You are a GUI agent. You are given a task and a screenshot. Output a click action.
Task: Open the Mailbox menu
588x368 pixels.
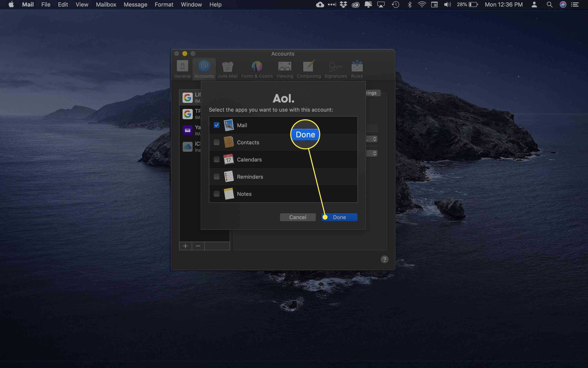coord(106,5)
